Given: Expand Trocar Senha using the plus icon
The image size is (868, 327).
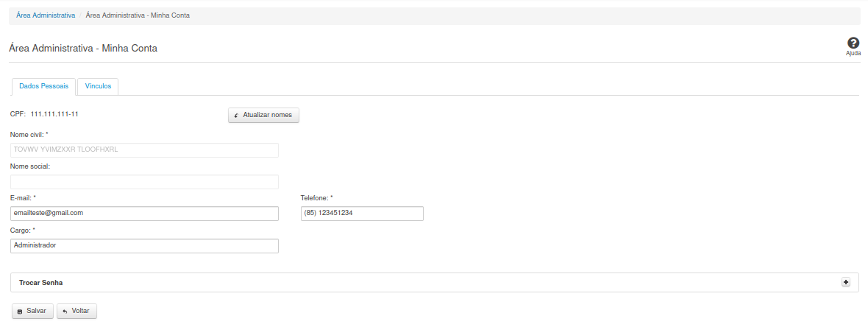Looking at the screenshot, I should point(846,282).
